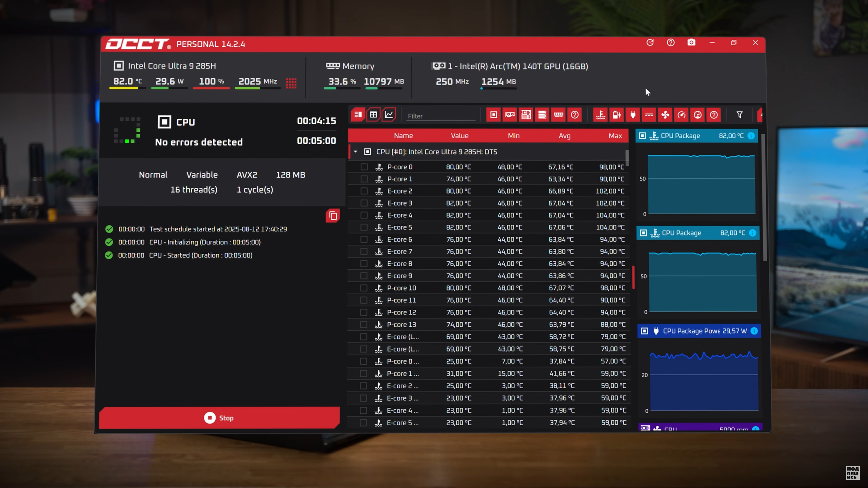
Task: Click the GPU device filter icon
Action: click(510, 115)
